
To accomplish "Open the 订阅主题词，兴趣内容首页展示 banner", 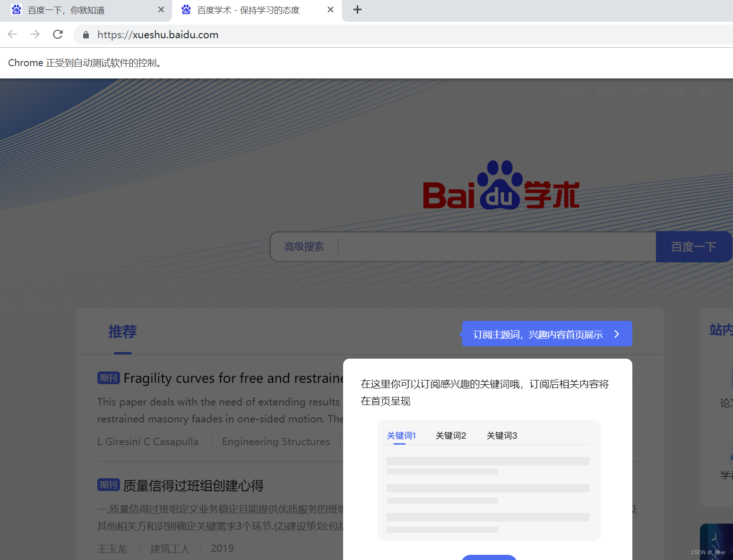I will coord(547,334).
